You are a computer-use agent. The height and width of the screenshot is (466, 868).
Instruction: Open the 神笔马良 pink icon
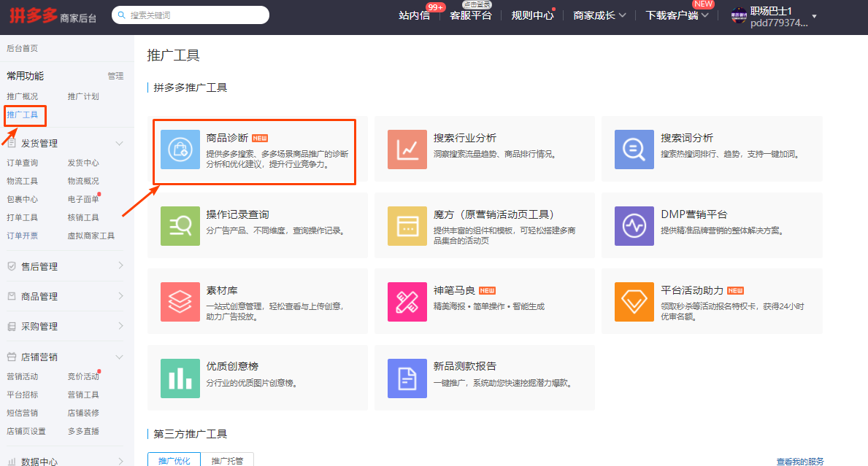[x=407, y=302]
